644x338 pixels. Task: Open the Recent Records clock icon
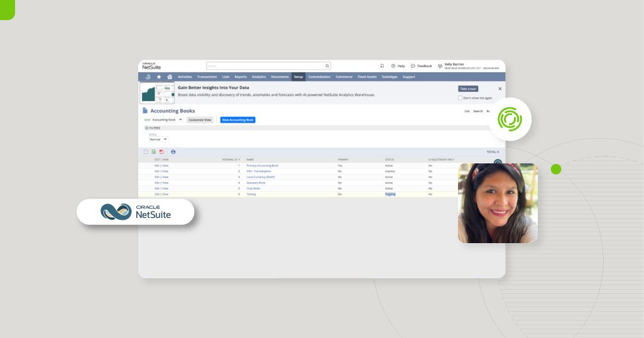(x=148, y=77)
